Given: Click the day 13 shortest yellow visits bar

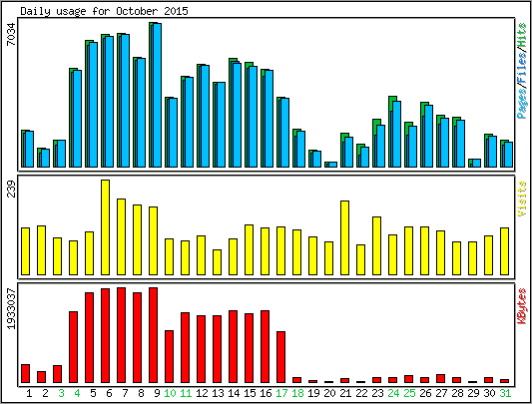Looking at the screenshot, I should (x=218, y=262).
